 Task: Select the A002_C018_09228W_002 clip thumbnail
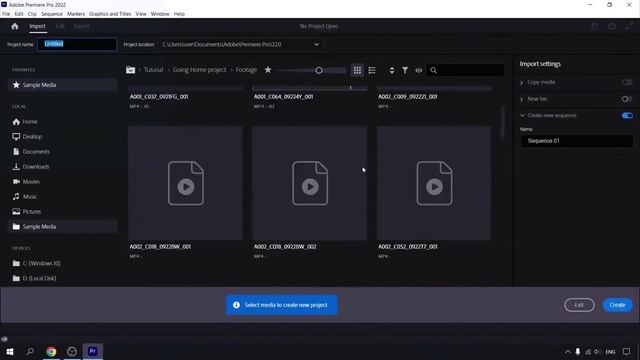point(309,183)
